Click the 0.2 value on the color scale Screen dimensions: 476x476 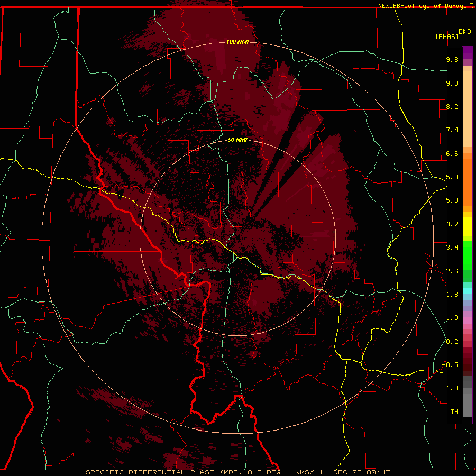pyautogui.click(x=452, y=342)
